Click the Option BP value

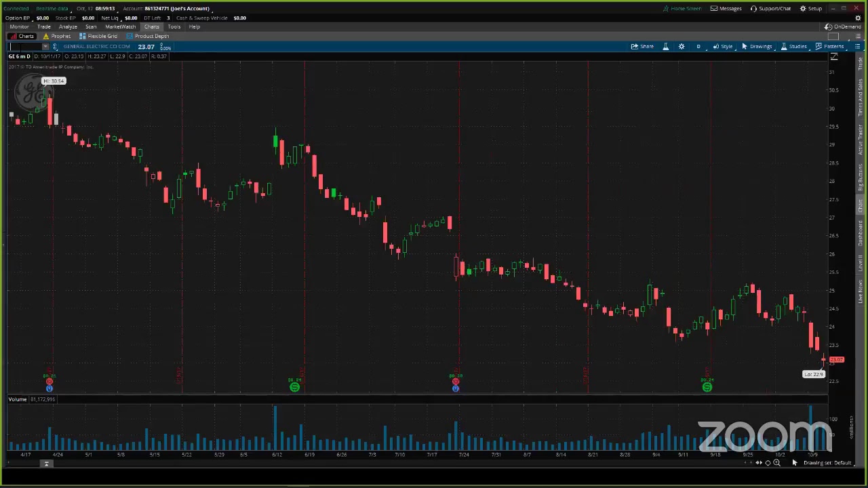click(42, 18)
